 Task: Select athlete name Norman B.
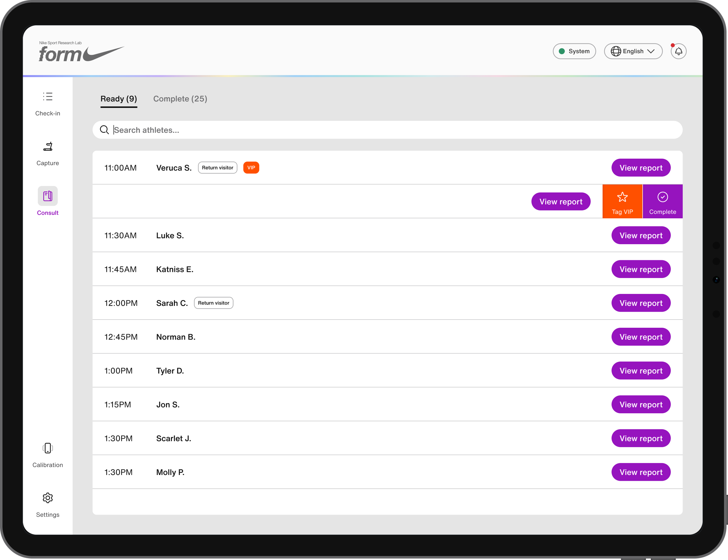coord(176,337)
